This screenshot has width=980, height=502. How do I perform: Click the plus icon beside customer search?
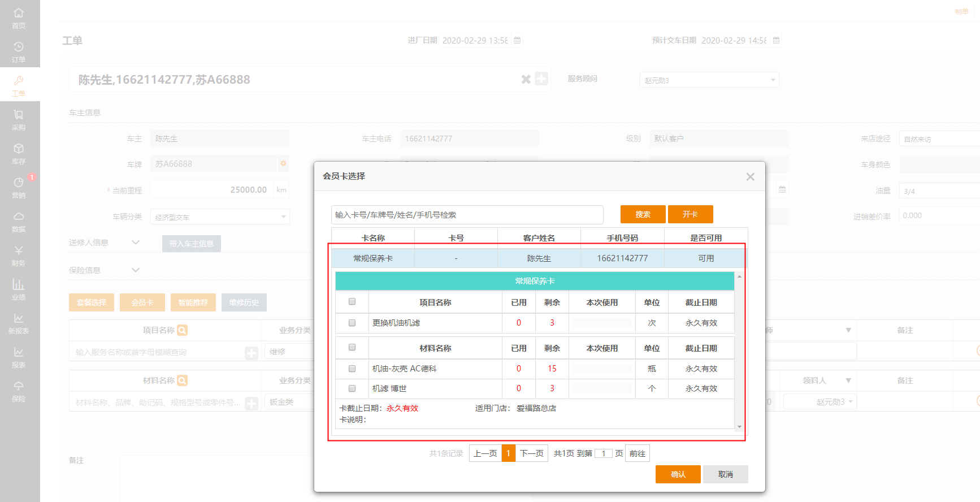coord(541,79)
